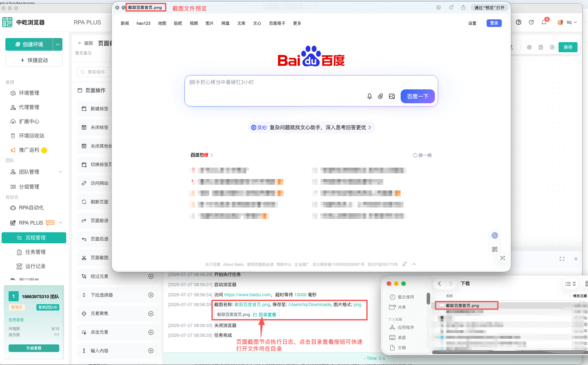Click the image search icon in Baidu box
Image resolution: width=588 pixels, height=365 pixels.
[392, 96]
